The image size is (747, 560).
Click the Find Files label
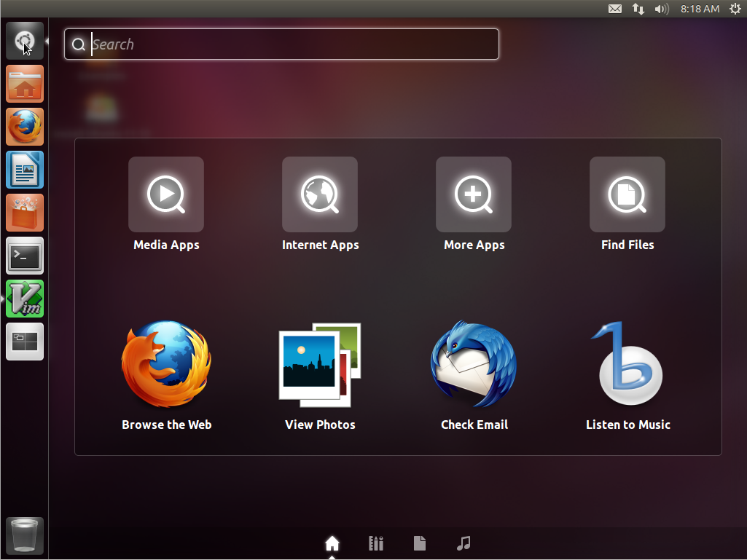(627, 245)
